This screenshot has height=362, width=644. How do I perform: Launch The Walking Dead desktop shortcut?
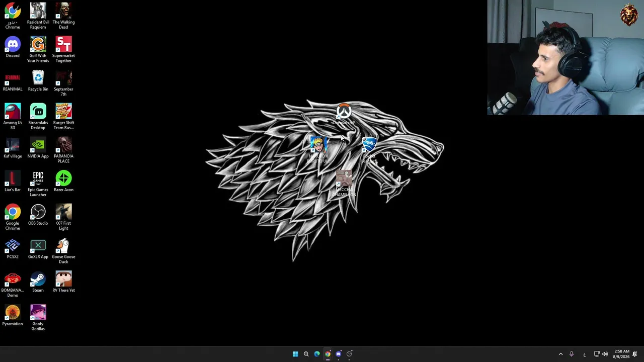[63, 16]
